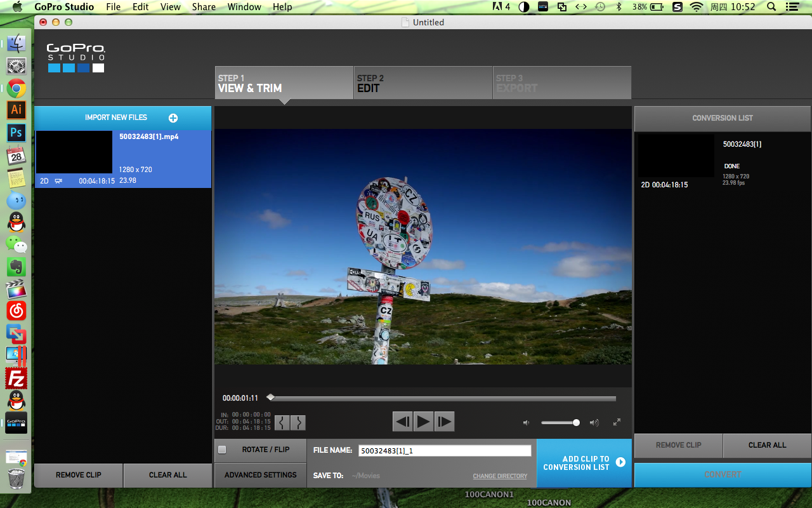Open the View menu

[x=171, y=7]
